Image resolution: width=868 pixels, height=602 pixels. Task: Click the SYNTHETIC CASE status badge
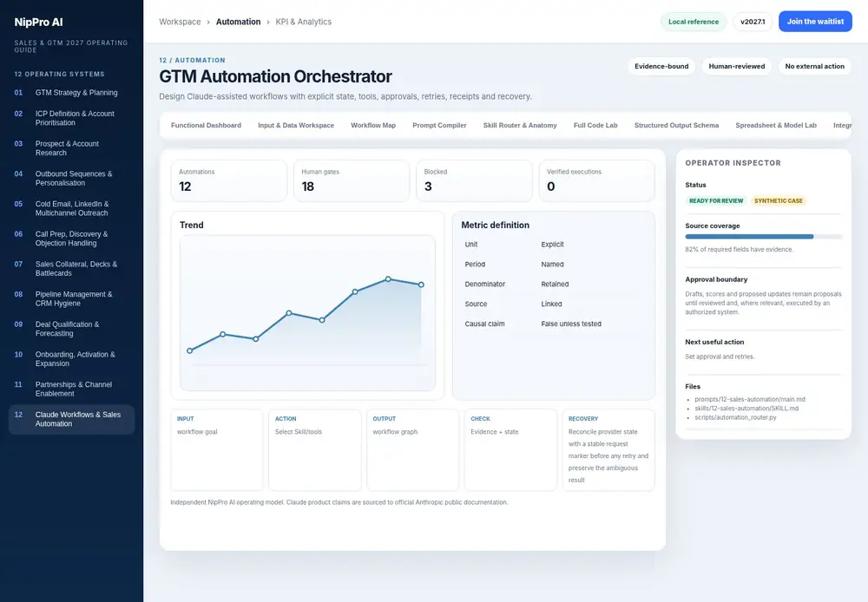tap(779, 201)
